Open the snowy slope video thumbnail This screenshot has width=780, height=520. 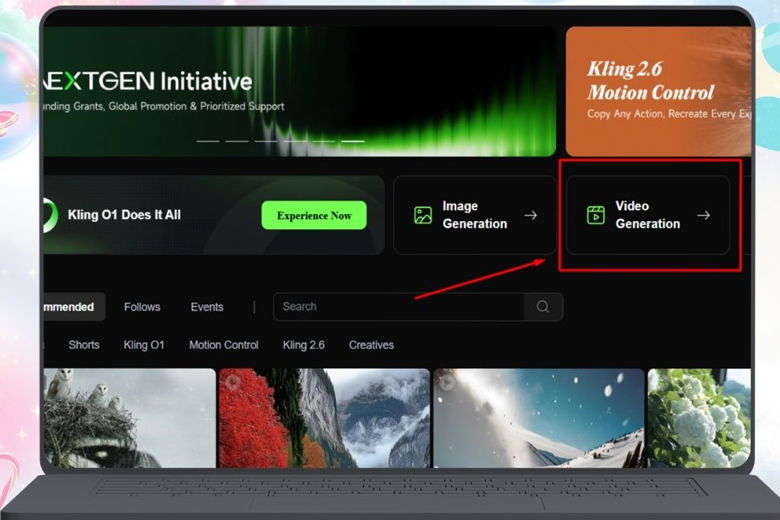[539, 418]
